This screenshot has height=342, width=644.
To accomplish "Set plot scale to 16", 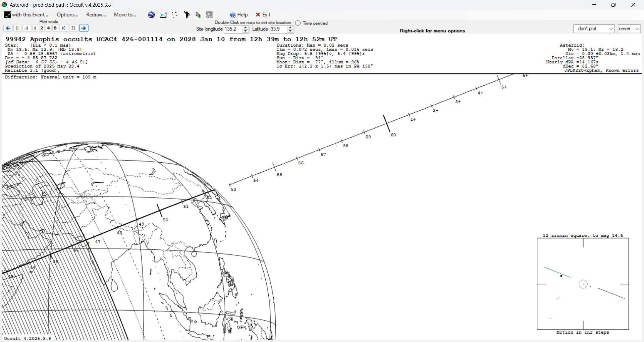I will click(63, 28).
